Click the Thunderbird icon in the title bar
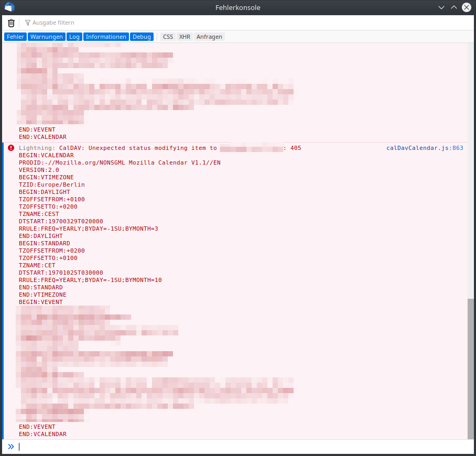 pyautogui.click(x=9, y=7)
